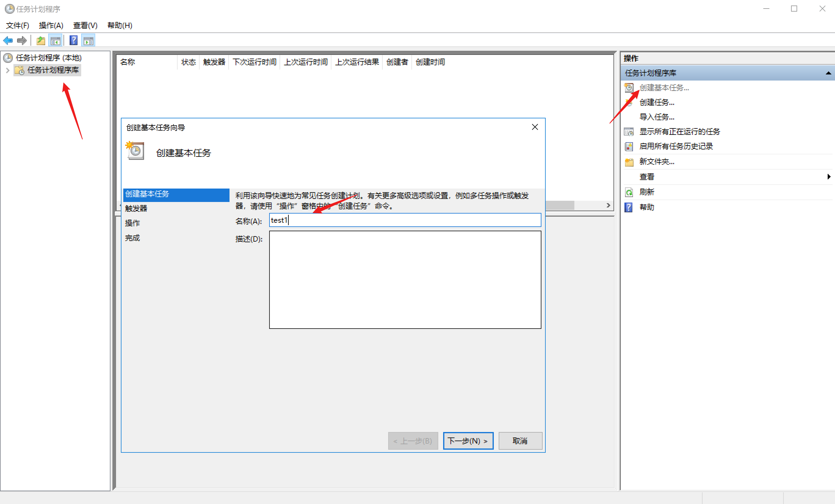Screen dimensions: 835x504
Task: Collapse the 任务计划程序库 actions section
Action: pyautogui.click(x=828, y=73)
